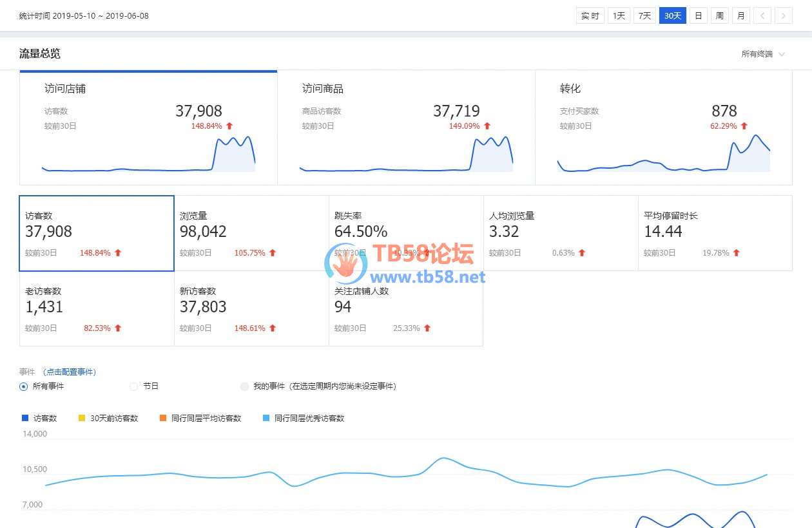Select the 节日 radio button

pos(134,386)
